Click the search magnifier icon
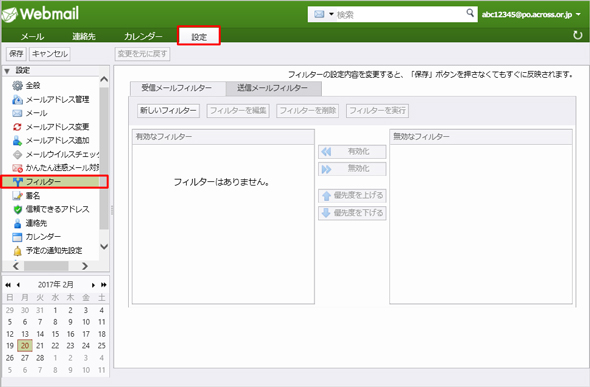The height and width of the screenshot is (387, 590). point(470,13)
